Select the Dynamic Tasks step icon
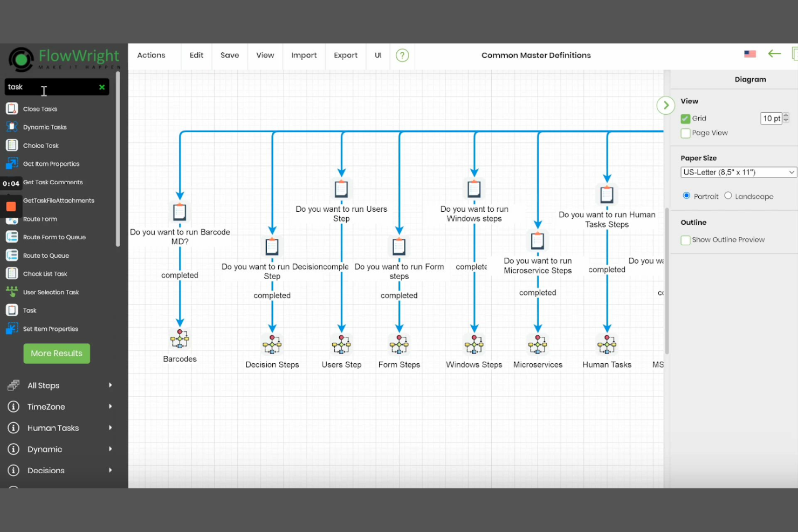 pyautogui.click(x=12, y=127)
